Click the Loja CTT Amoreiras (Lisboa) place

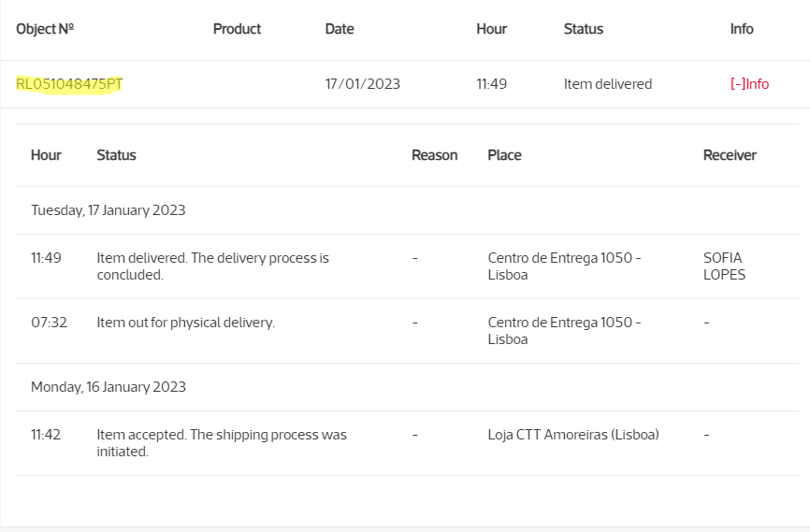click(573, 435)
